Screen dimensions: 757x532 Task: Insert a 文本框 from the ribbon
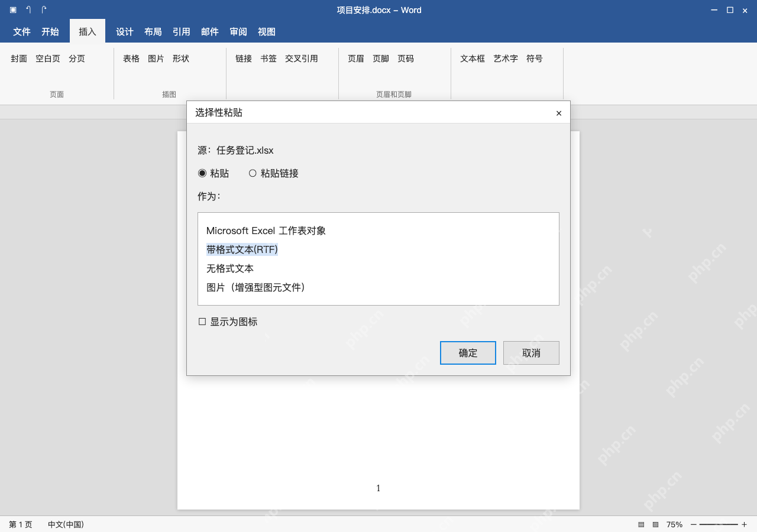[x=473, y=59]
